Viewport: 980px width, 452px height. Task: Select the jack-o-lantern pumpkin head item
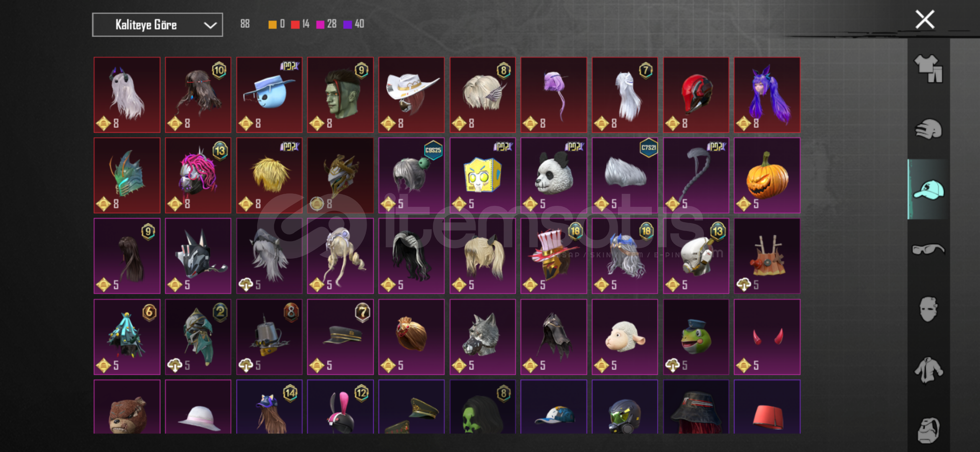(767, 175)
